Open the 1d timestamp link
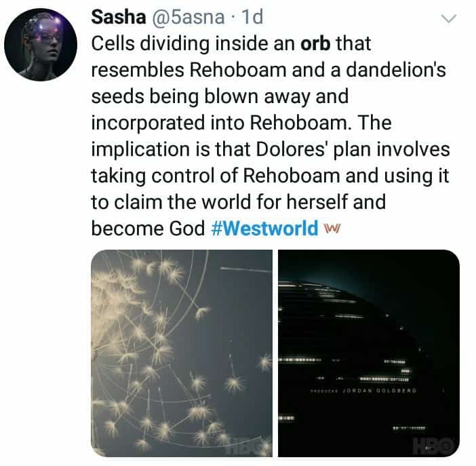Viewport: 476px width, 466px height. point(252,18)
